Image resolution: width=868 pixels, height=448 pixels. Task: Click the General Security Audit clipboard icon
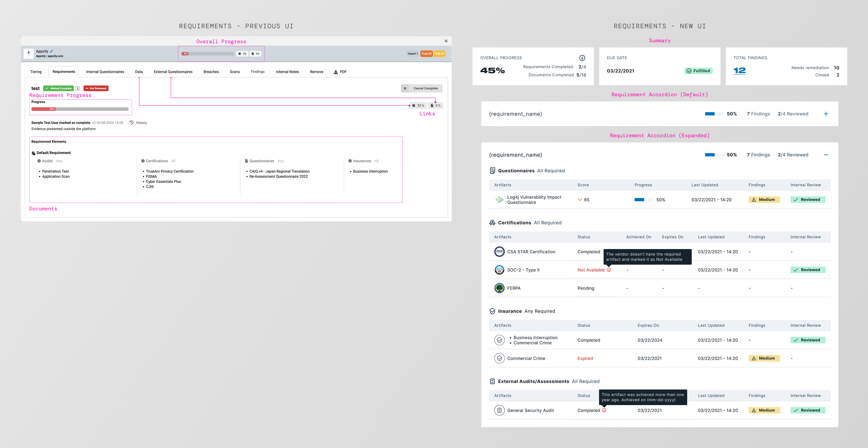500,410
